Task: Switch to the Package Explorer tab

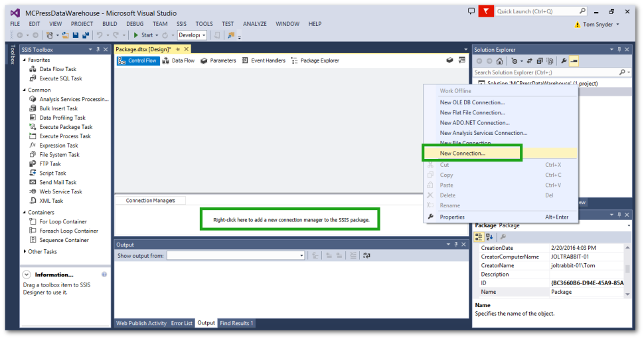Action: click(x=315, y=60)
